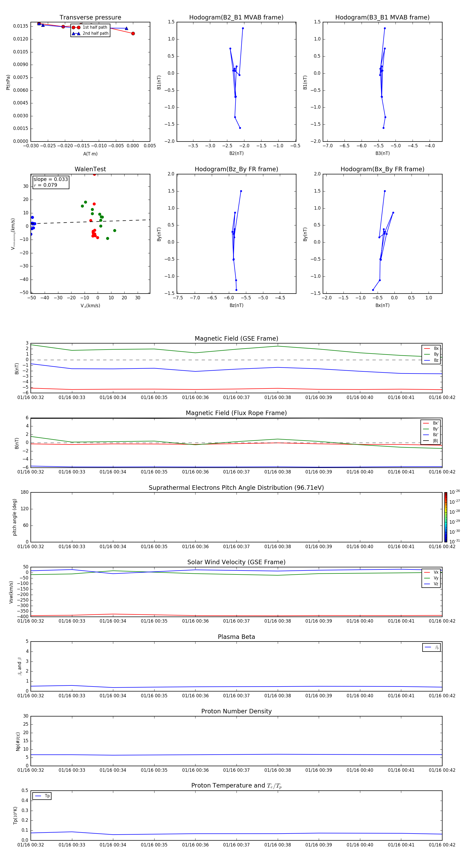Click the "Solar Wind Velocity (GSE Frame)" title

coord(236,562)
